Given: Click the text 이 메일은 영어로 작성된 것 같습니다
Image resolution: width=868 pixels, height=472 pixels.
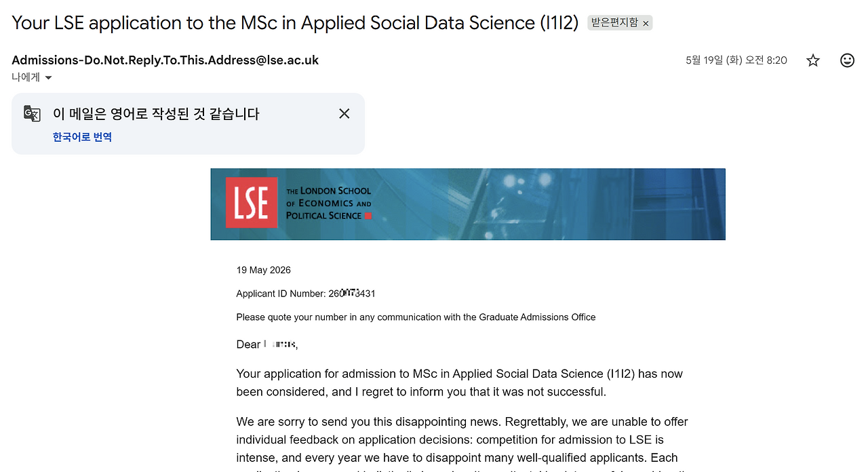Looking at the screenshot, I should point(156,113).
